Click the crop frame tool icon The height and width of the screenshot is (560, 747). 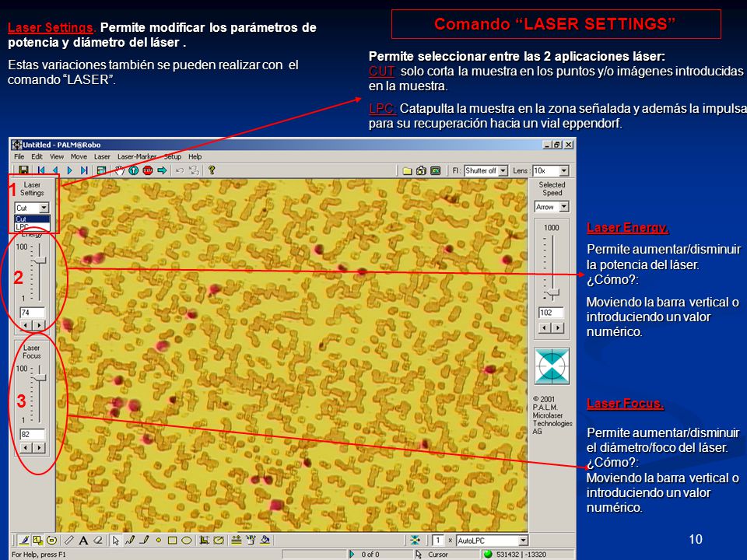[205, 540]
